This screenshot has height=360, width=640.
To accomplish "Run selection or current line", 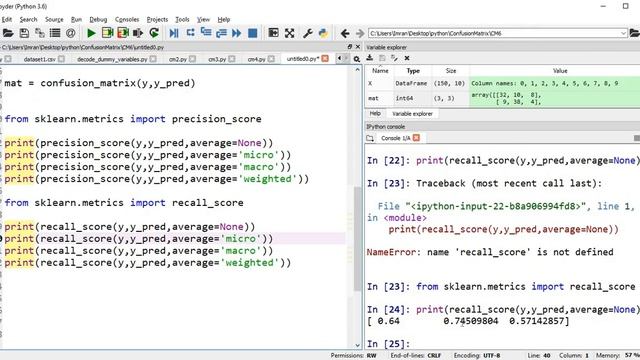I will tap(138, 33).
